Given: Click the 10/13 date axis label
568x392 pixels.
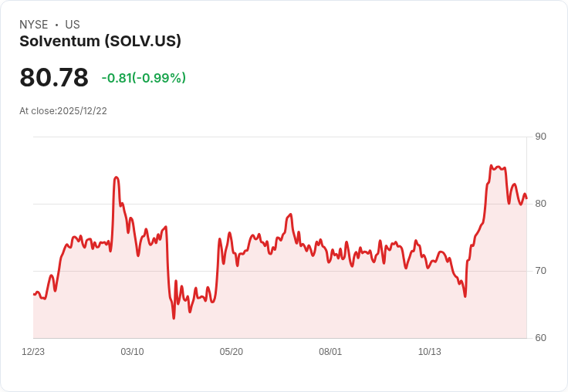Looking at the screenshot, I should tap(429, 352).
